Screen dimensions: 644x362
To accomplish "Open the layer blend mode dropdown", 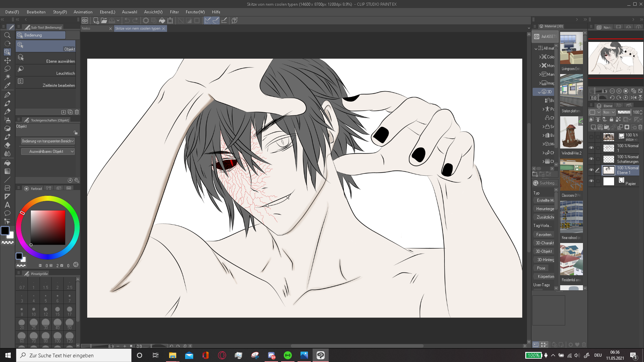I will (x=609, y=112).
